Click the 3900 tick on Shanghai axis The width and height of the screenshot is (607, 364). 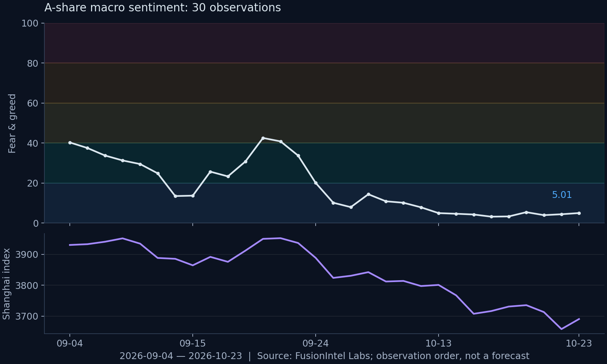pos(27,254)
